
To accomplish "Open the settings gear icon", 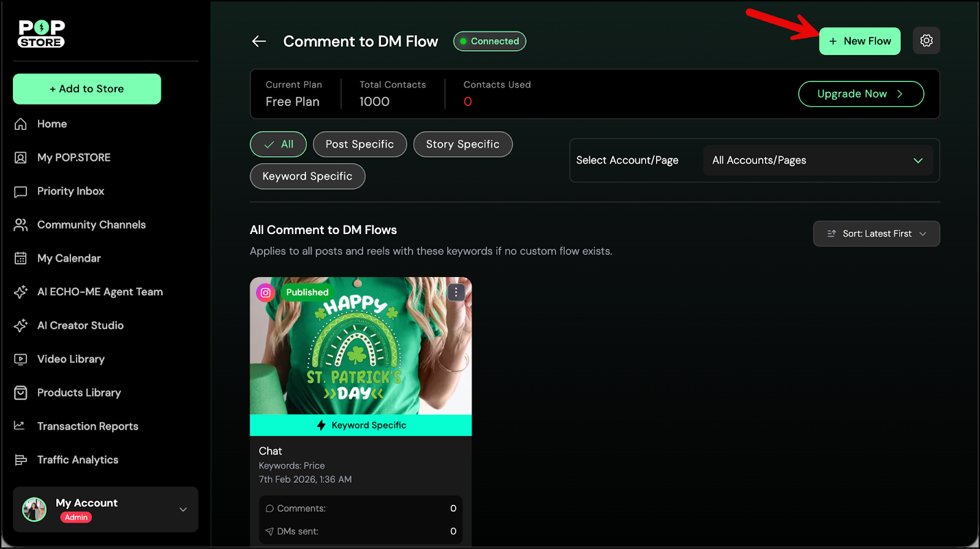I will click(926, 41).
